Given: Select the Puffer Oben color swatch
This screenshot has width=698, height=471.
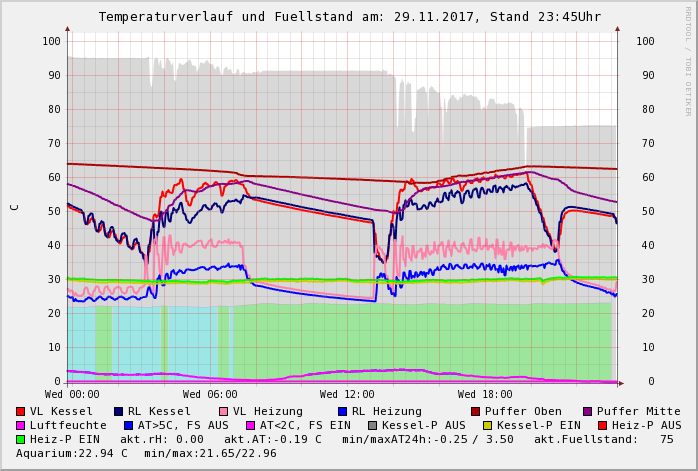Looking at the screenshot, I should pos(475,411).
